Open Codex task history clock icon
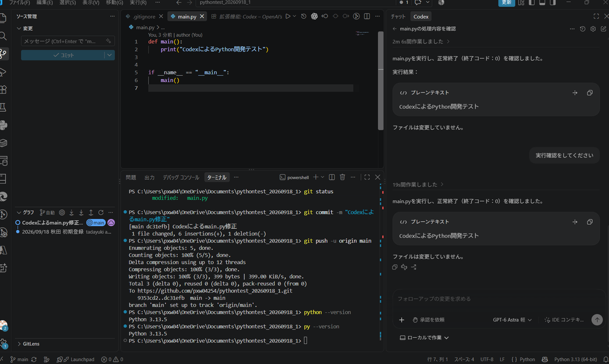This screenshot has height=364, width=609. 583,29
